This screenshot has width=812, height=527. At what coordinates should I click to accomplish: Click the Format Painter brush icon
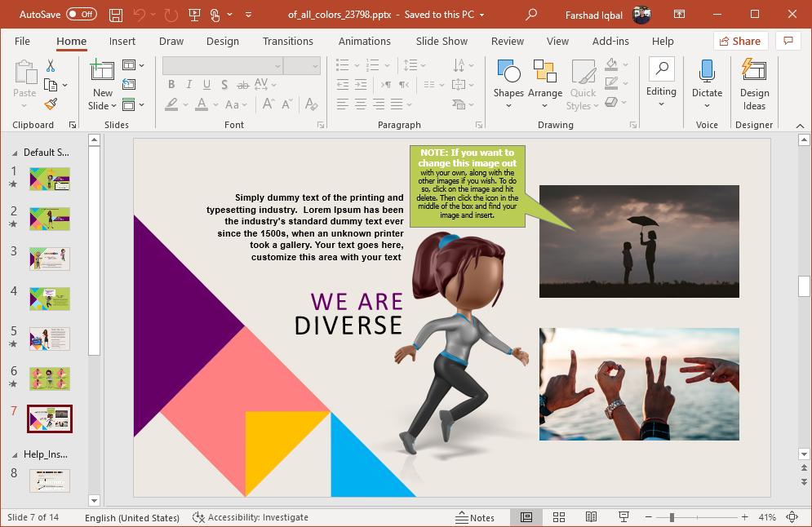pos(51,104)
